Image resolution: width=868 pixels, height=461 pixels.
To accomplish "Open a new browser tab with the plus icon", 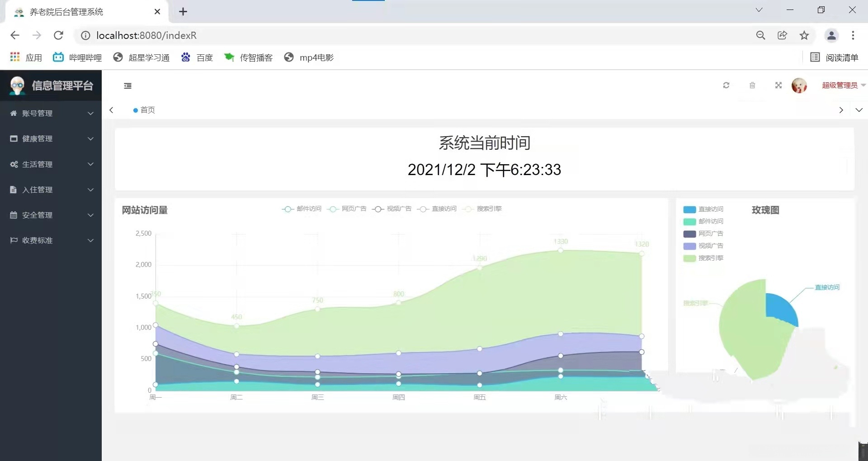I will [183, 12].
